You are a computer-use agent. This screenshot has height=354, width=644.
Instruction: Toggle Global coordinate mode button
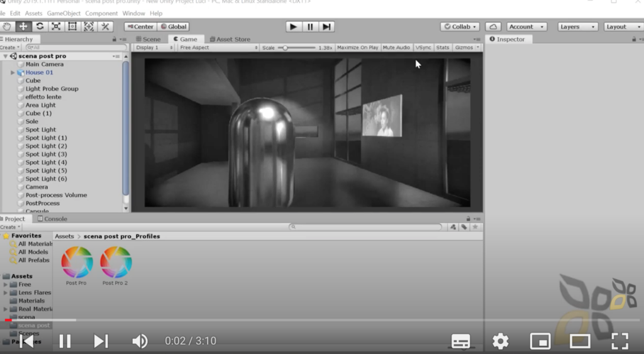173,26
